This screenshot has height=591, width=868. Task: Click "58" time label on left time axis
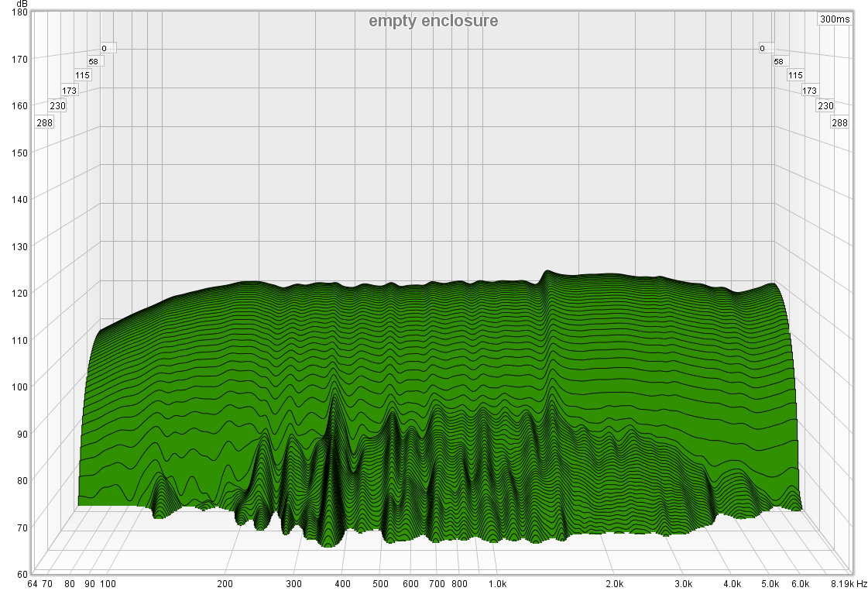[94, 61]
